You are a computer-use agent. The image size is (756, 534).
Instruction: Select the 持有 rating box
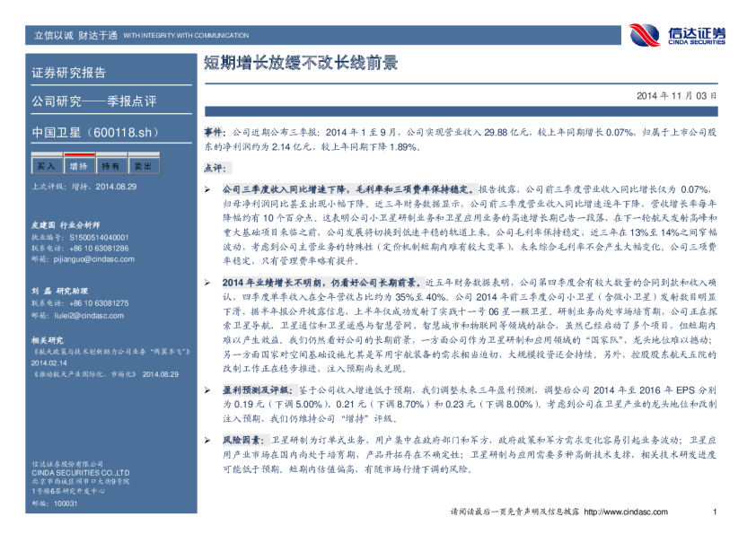(x=110, y=166)
